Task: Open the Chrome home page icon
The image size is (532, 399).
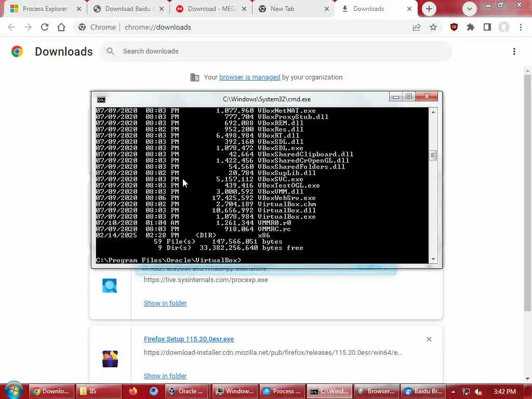Action: coord(61,27)
